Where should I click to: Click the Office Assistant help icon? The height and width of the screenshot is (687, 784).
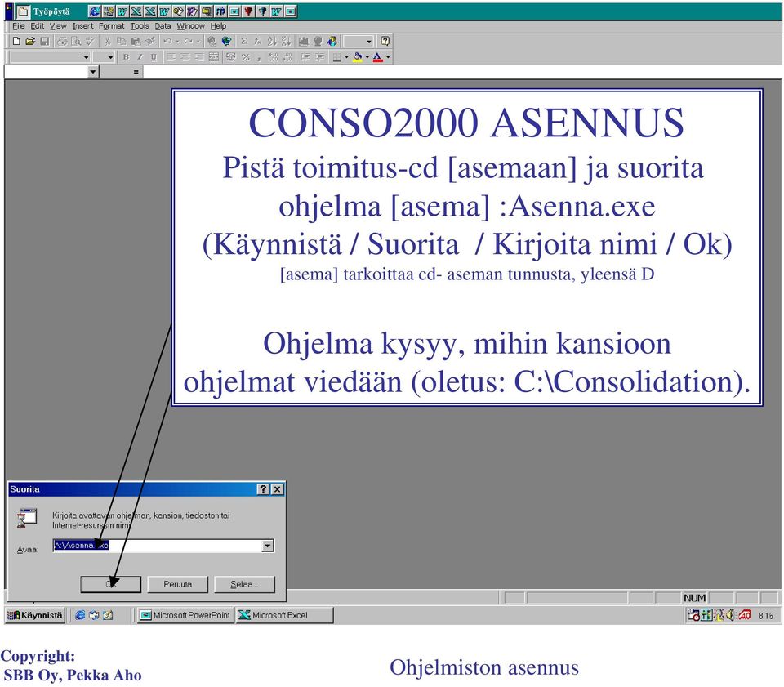[x=385, y=41]
